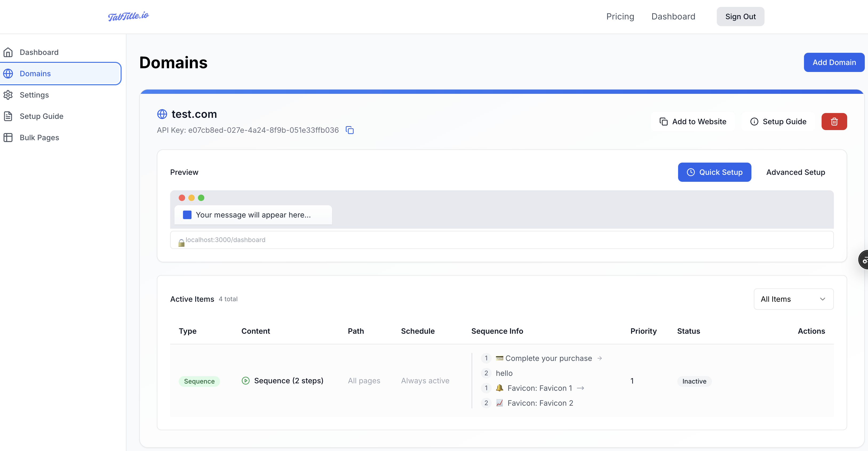This screenshot has width=868, height=451.
Task: Click the blue favicon square in preview tab
Action: (187, 215)
